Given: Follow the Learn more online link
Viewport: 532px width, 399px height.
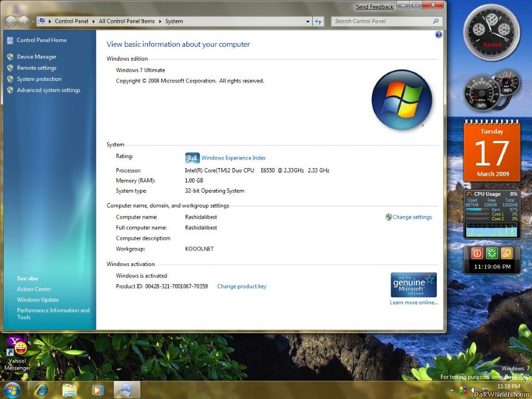Looking at the screenshot, I should click(x=414, y=303).
